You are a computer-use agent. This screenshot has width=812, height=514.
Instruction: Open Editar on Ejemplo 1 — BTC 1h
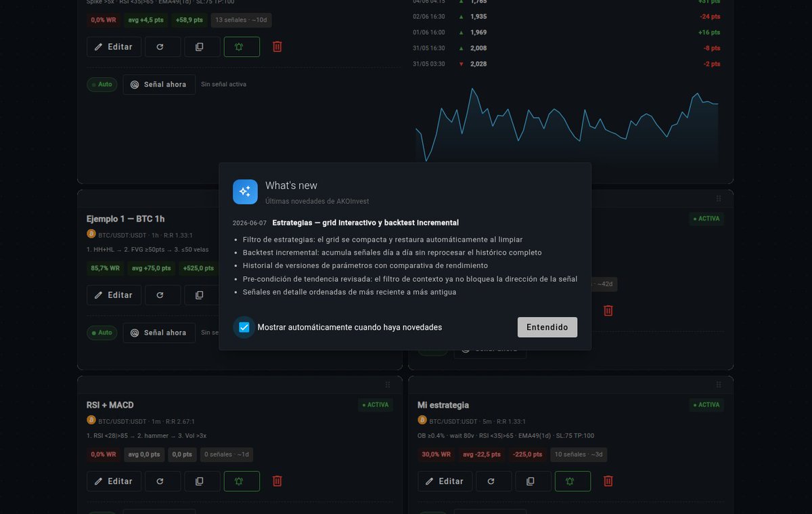(x=114, y=295)
